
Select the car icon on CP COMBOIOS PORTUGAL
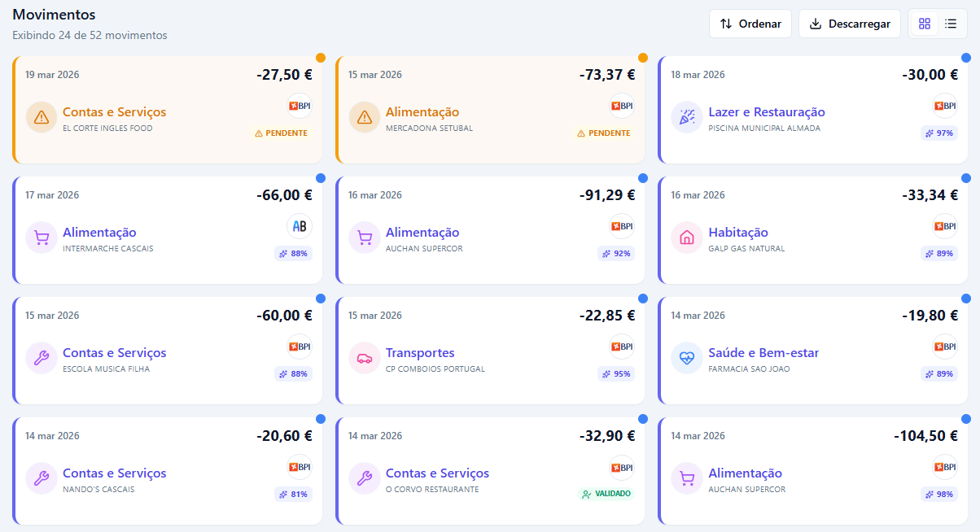point(364,357)
